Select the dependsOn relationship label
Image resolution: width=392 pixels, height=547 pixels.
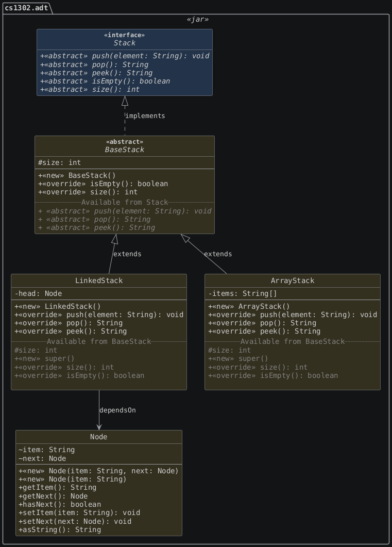tap(117, 410)
